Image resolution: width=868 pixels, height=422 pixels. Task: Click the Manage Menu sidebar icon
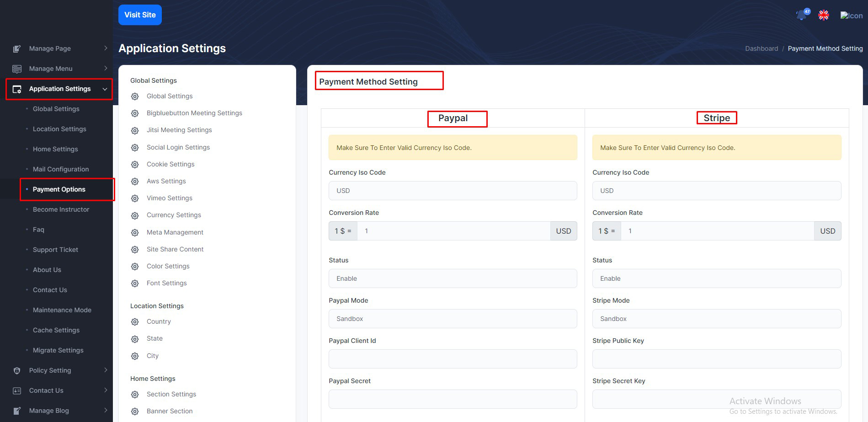pos(17,69)
